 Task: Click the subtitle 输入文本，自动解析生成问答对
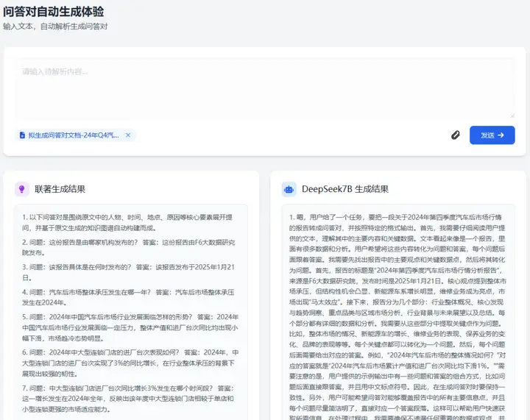click(55, 26)
